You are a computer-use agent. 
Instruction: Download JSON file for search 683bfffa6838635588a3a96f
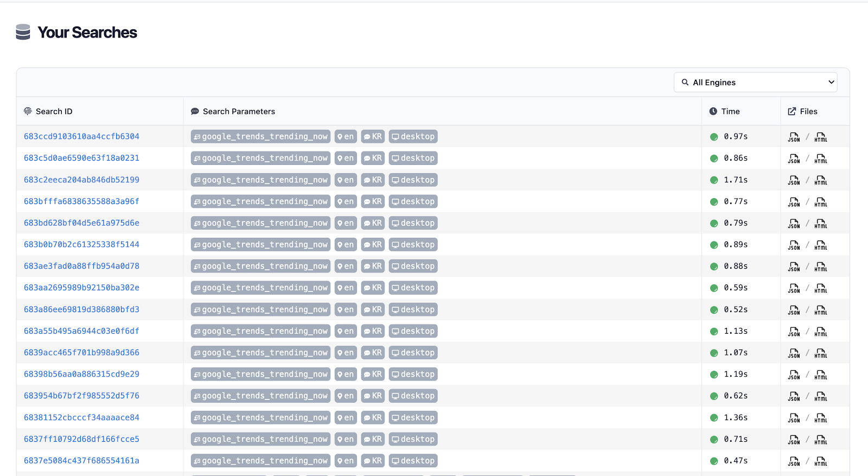point(794,202)
